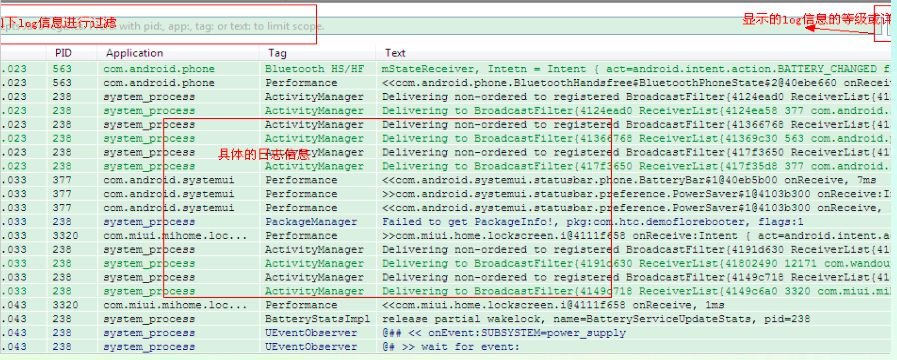Click PID 238 in the BatteryStatsImpl row

pos(62,319)
